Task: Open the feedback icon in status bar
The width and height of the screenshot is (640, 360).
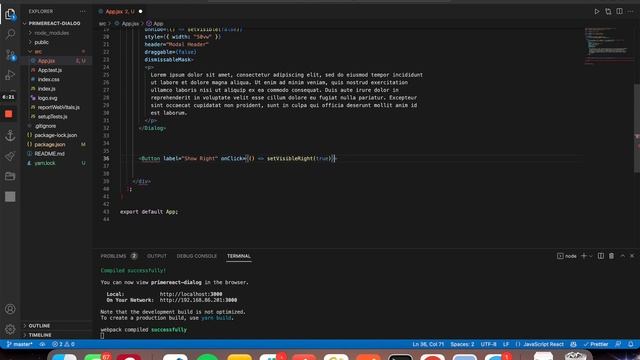Action: click(618, 344)
